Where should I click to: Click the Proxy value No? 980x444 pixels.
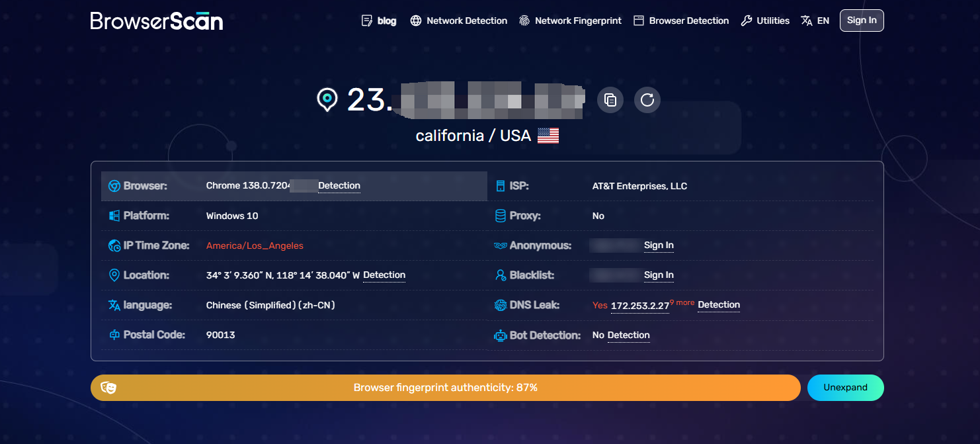pyautogui.click(x=598, y=216)
